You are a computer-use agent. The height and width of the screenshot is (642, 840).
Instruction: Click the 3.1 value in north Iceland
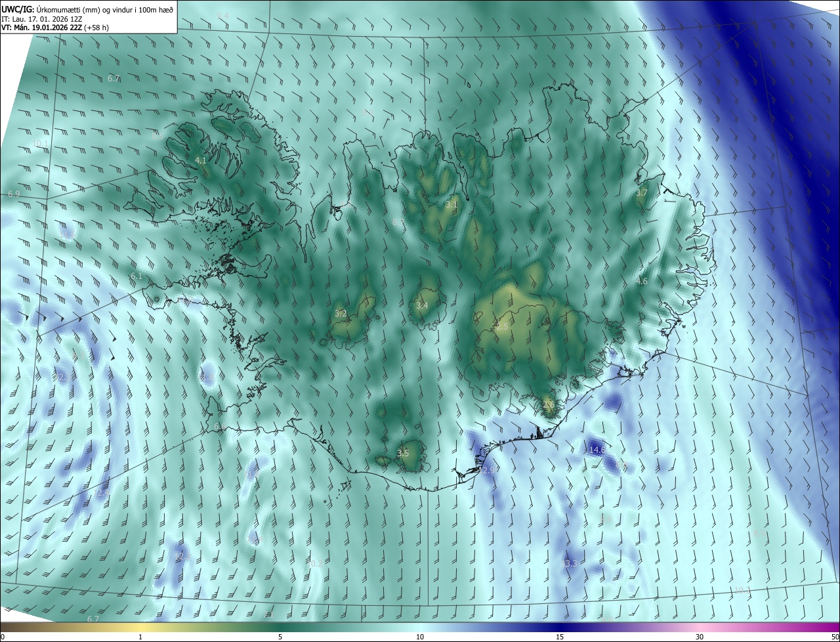[451, 205]
